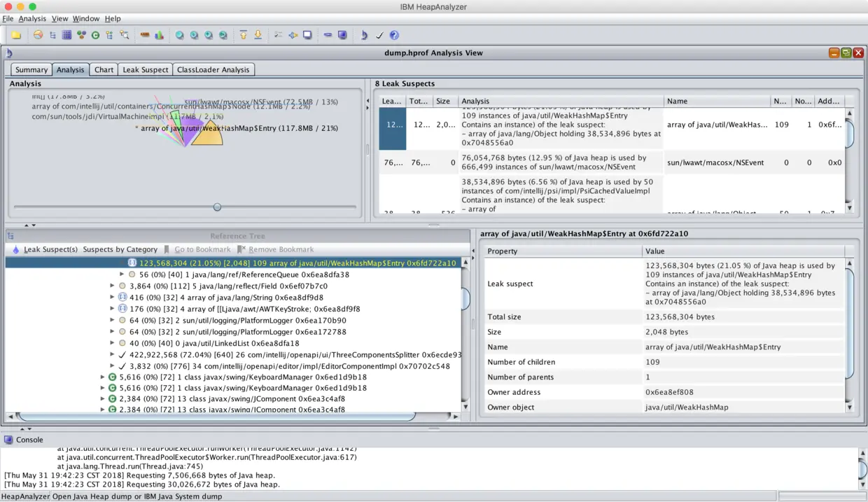868x502 pixels.
Task: Switch to the Chart tab
Action: pyautogui.click(x=104, y=69)
